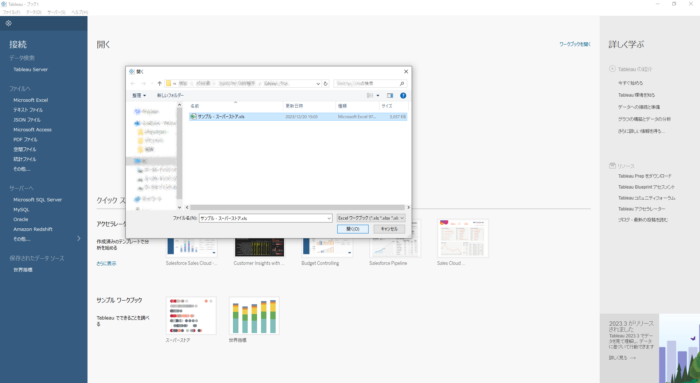Click the back arrow in the file dialog
Viewport: 700px width, 383px height.
coord(133,83)
